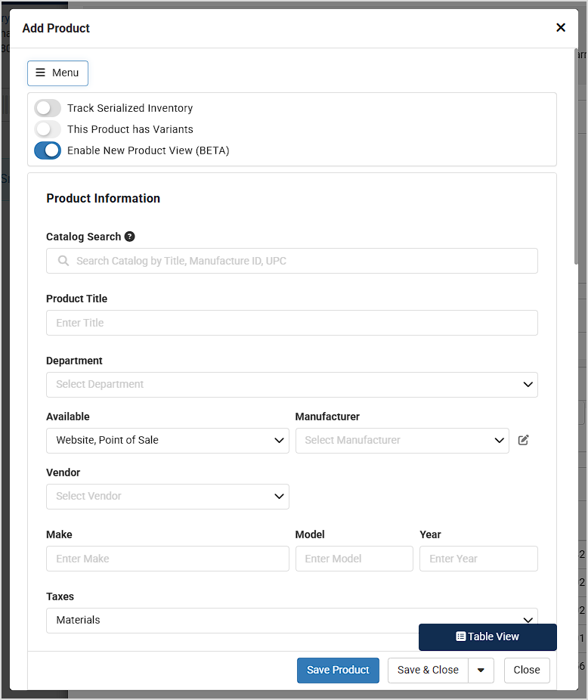
Task: Open the Available dropdown showing Website, Point of Sale
Action: click(x=167, y=440)
